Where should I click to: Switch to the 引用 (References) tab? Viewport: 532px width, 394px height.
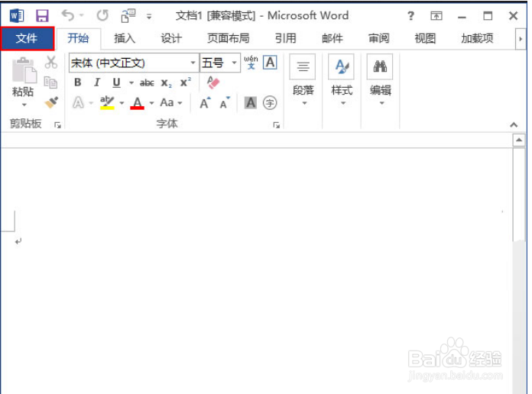coord(286,38)
